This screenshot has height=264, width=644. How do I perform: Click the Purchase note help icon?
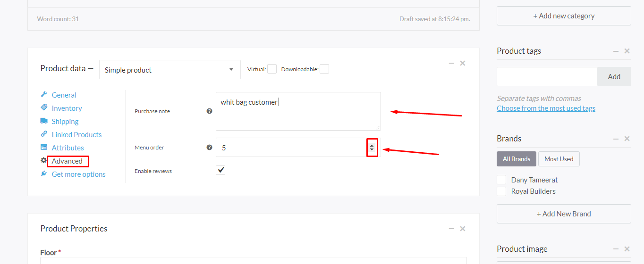point(209,111)
